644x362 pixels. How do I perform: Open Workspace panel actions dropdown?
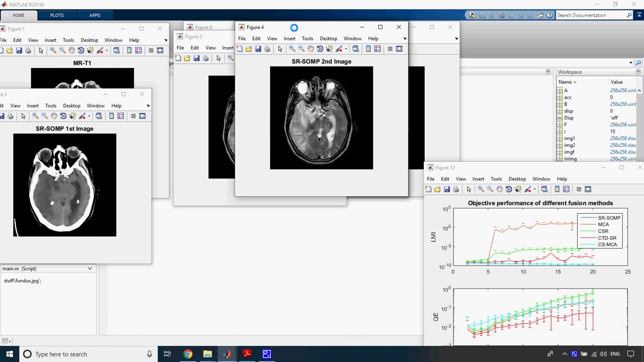click(638, 72)
